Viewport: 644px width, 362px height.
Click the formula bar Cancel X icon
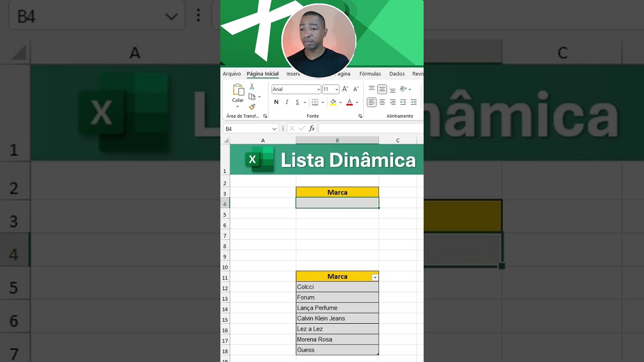tap(292, 129)
